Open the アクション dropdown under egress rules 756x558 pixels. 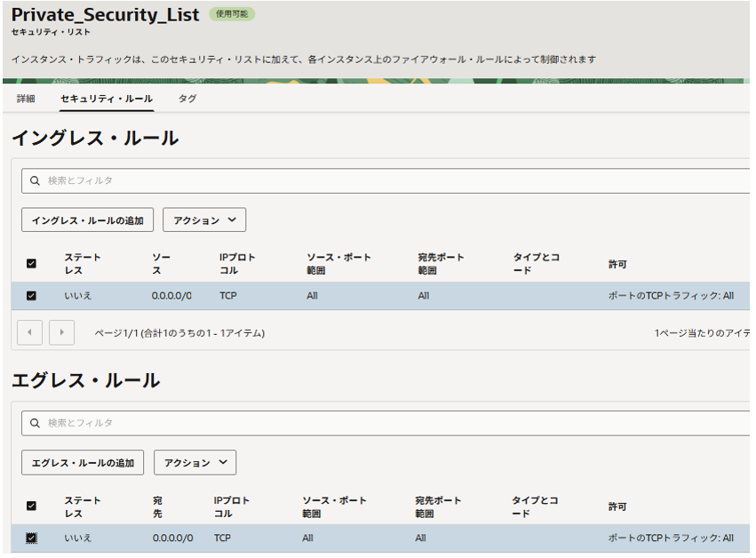coord(195,463)
